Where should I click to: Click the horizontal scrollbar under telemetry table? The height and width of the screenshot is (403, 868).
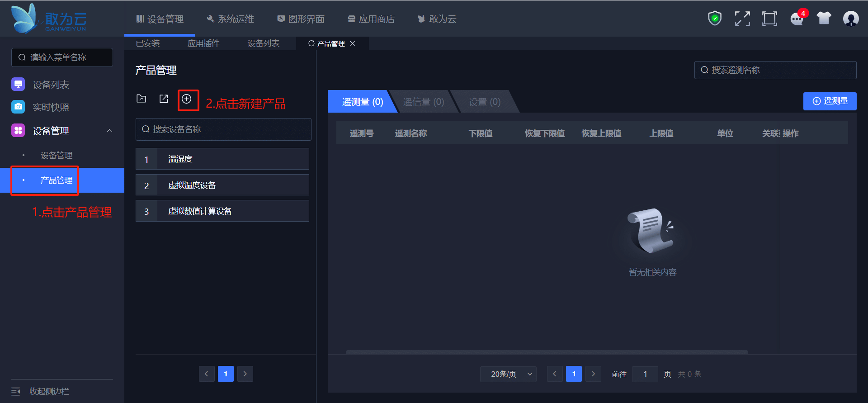(547, 352)
